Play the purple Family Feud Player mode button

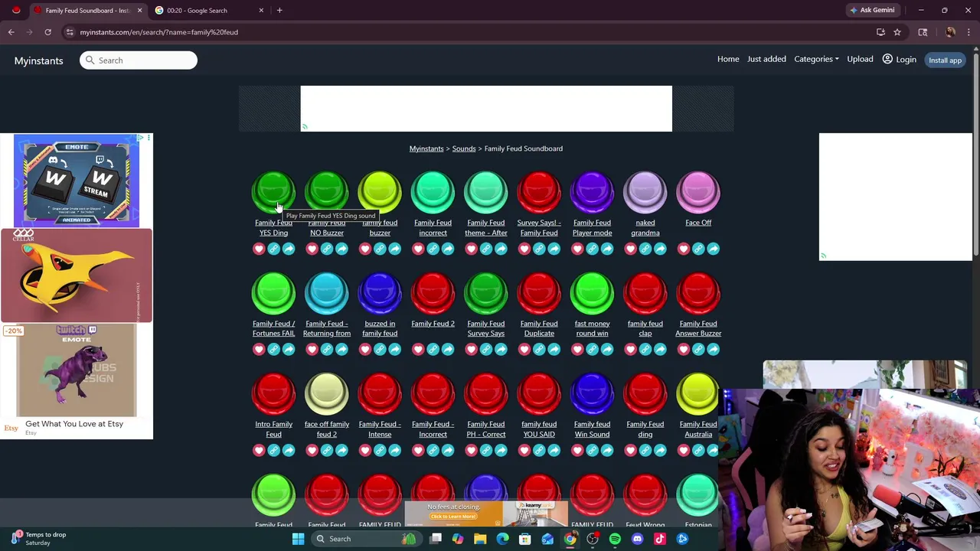coord(592,191)
